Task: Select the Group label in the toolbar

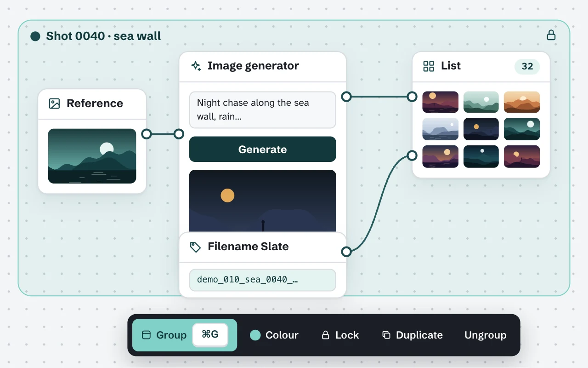Action: coord(171,335)
